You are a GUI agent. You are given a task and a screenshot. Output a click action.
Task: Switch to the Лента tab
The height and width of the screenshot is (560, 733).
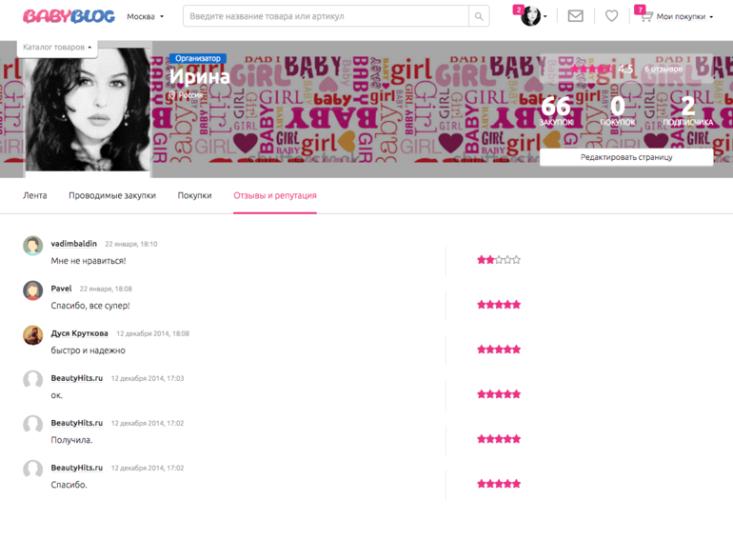34,195
